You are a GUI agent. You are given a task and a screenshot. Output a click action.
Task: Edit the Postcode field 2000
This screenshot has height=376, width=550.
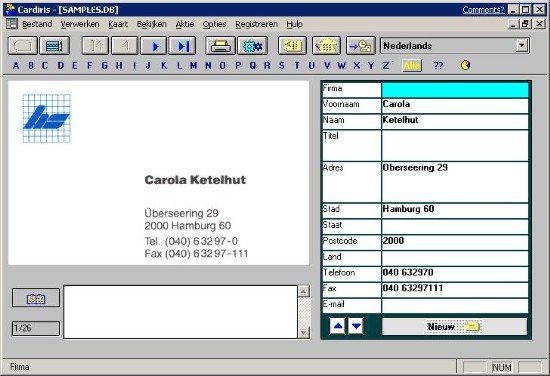tap(455, 242)
